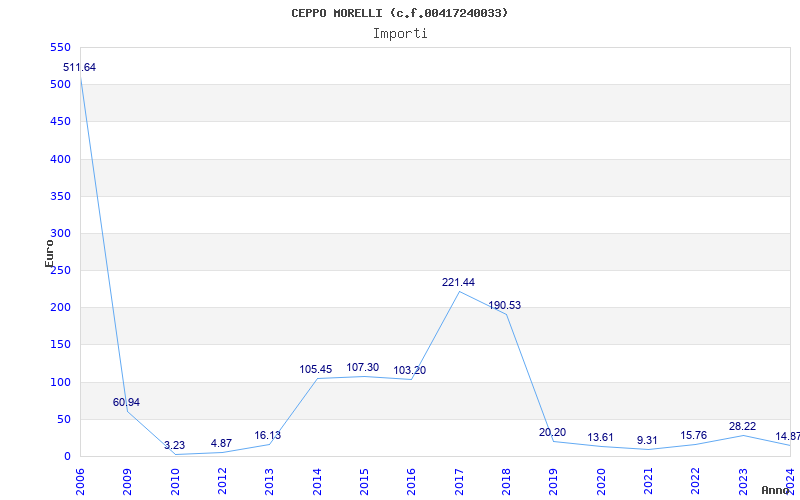
Task: Click the 2016 x-axis year label
Action: [412, 482]
